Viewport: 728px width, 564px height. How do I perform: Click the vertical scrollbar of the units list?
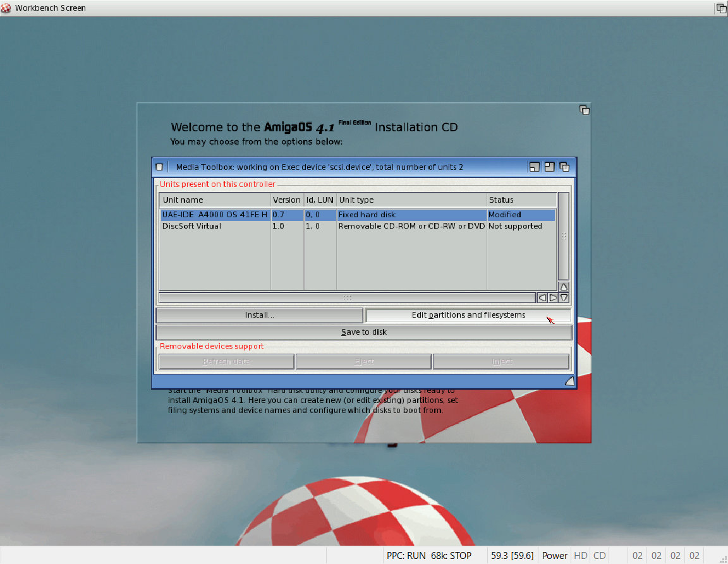pos(564,237)
